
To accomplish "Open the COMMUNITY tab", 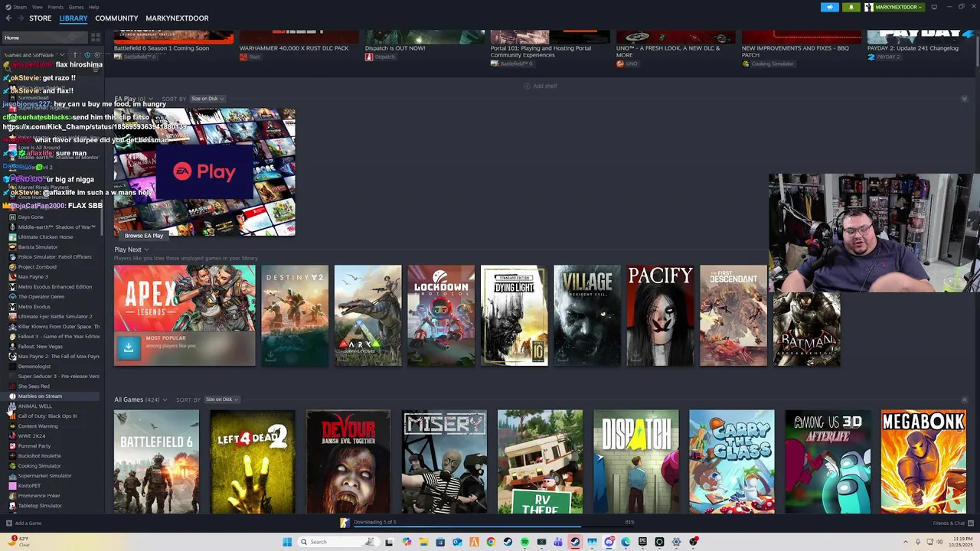I will [116, 18].
